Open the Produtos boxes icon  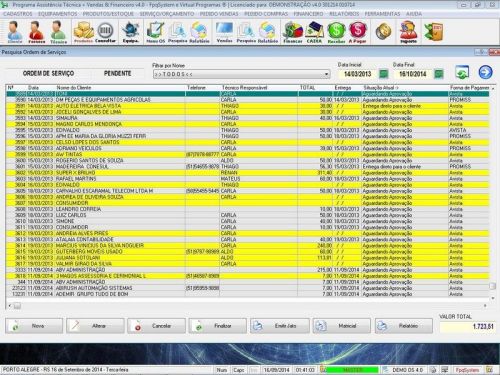click(x=83, y=32)
